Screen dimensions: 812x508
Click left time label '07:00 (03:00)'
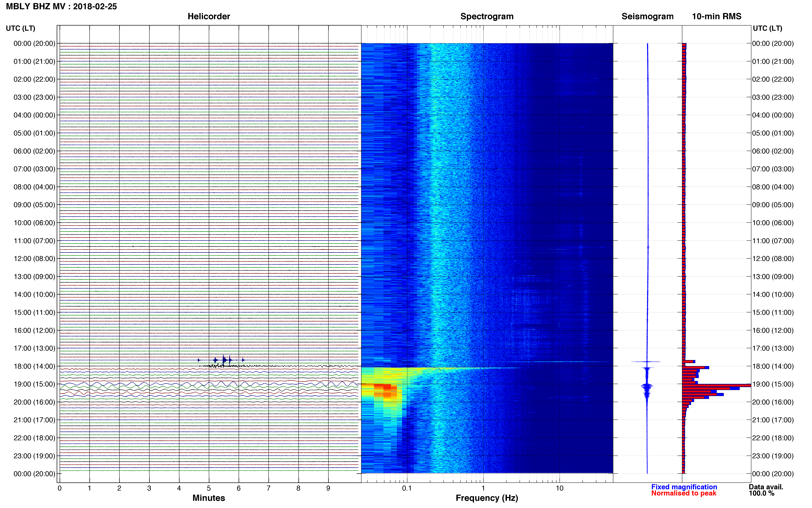[x=34, y=169]
